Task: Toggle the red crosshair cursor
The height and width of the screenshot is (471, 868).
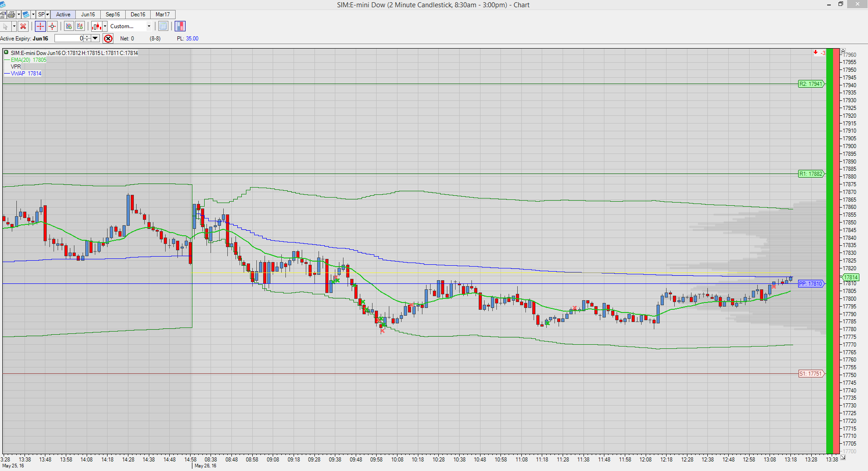Action: coord(40,26)
